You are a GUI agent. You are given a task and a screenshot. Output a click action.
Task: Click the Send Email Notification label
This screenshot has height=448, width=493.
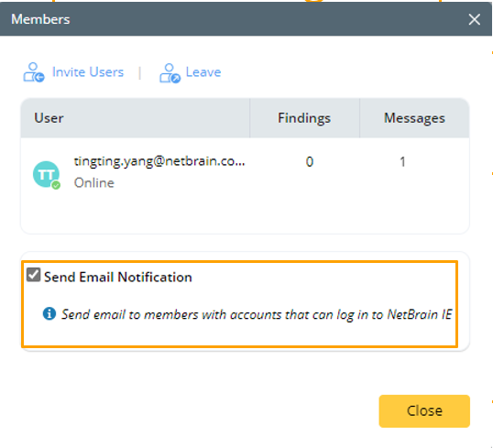(118, 277)
